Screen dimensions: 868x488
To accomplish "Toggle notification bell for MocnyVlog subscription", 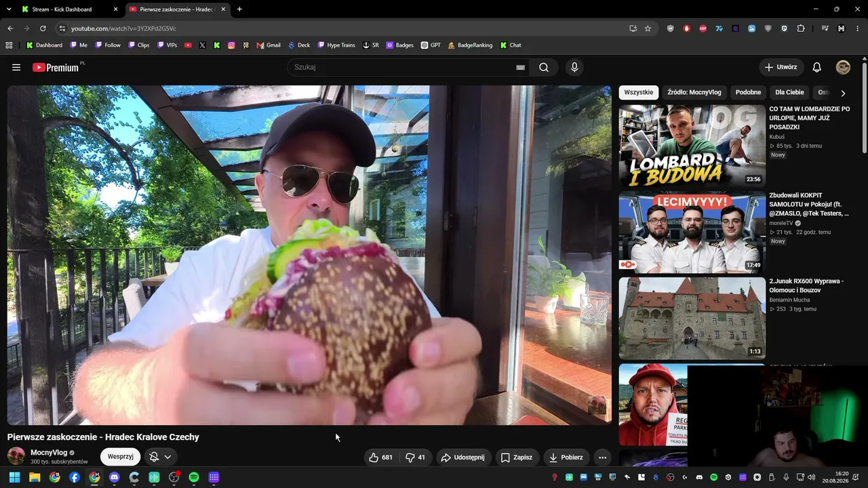I will point(160,457).
